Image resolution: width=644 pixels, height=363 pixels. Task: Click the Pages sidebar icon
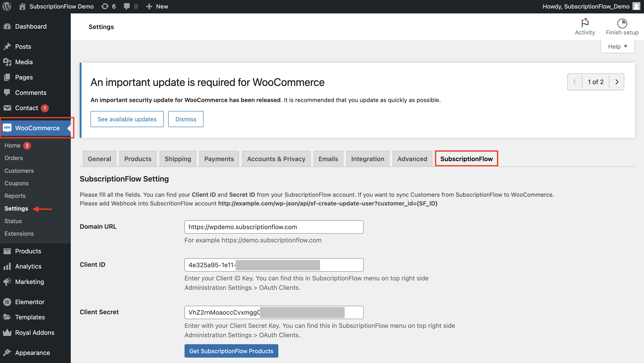click(7, 77)
